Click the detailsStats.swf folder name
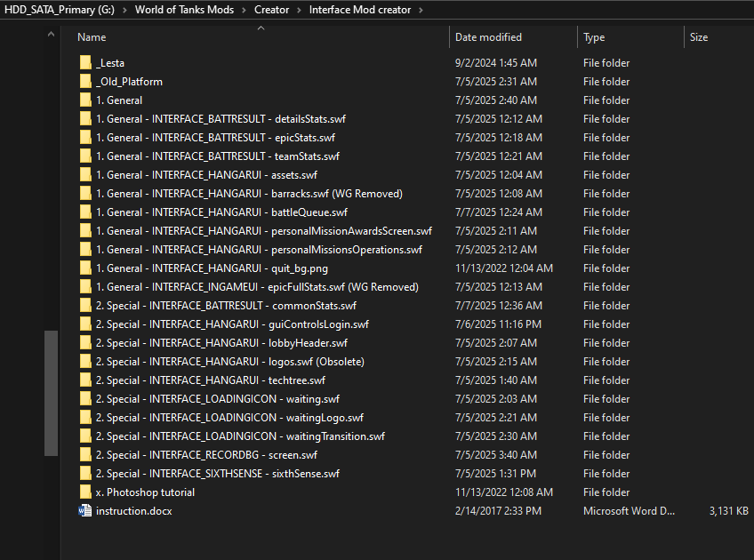This screenshot has height=560, width=754. [221, 119]
